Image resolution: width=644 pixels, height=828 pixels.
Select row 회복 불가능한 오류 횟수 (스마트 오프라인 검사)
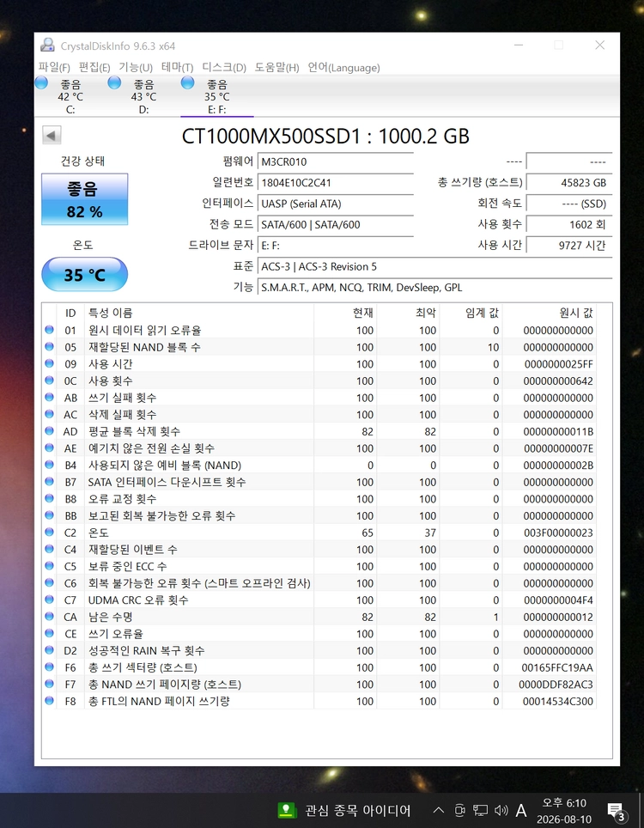tap(319, 583)
